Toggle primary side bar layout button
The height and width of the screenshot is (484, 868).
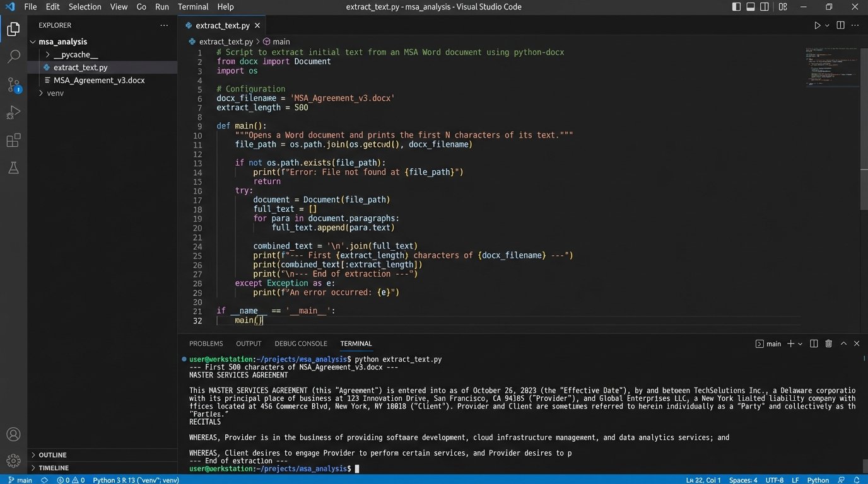click(736, 7)
